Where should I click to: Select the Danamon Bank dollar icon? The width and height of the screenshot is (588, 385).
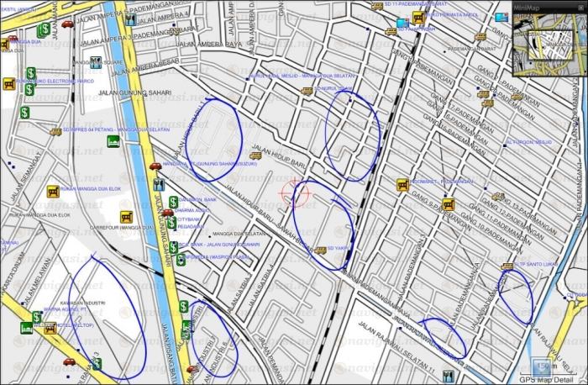pos(173,202)
